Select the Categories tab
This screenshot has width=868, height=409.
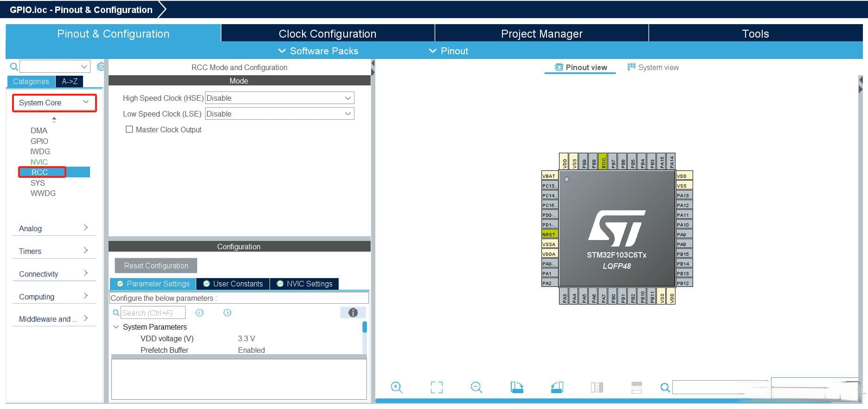pyautogui.click(x=31, y=81)
